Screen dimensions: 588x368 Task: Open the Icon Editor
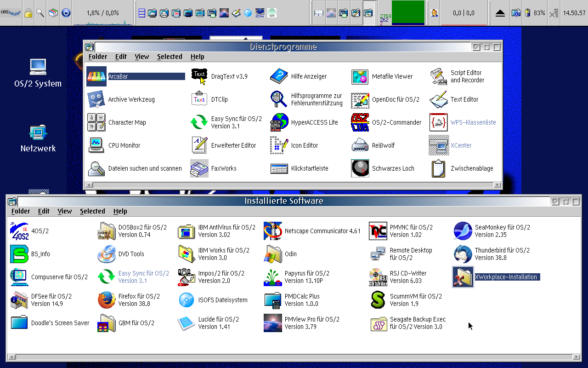[x=279, y=145]
